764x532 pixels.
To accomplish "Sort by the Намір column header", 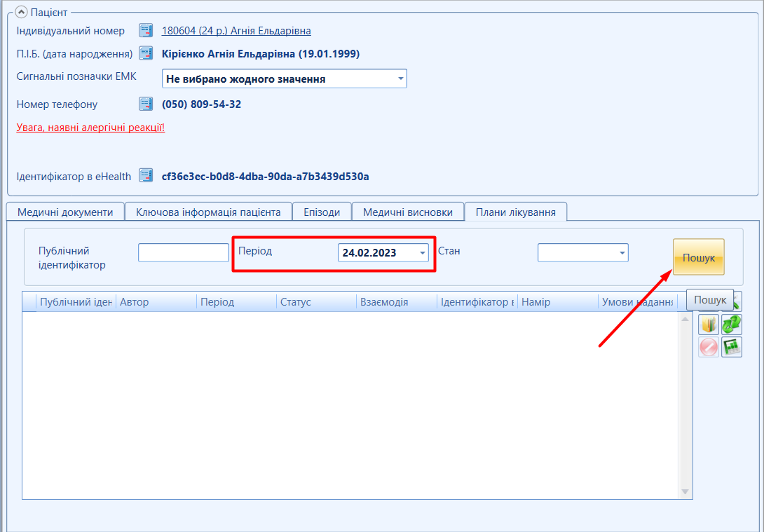I will (x=557, y=302).
